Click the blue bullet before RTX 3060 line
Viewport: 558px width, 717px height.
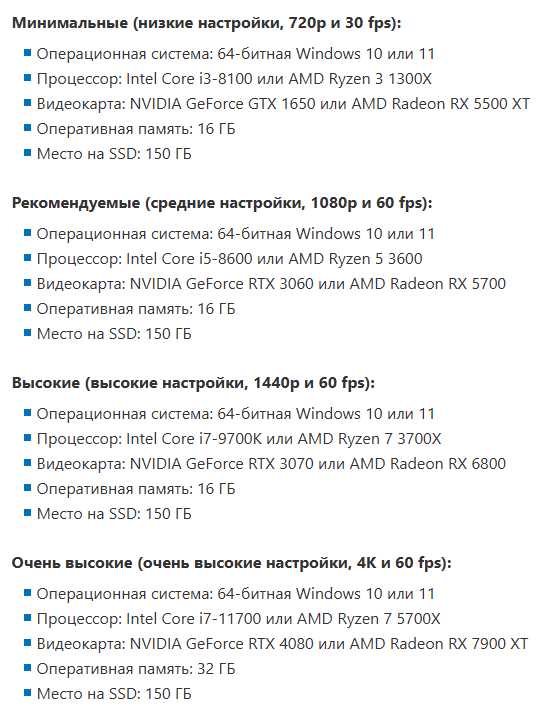(x=27, y=283)
